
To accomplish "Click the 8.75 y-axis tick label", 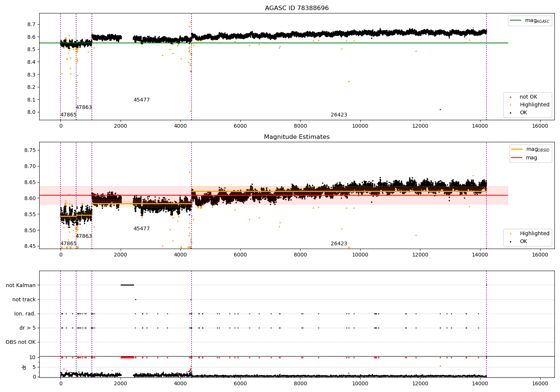I will point(30,150).
